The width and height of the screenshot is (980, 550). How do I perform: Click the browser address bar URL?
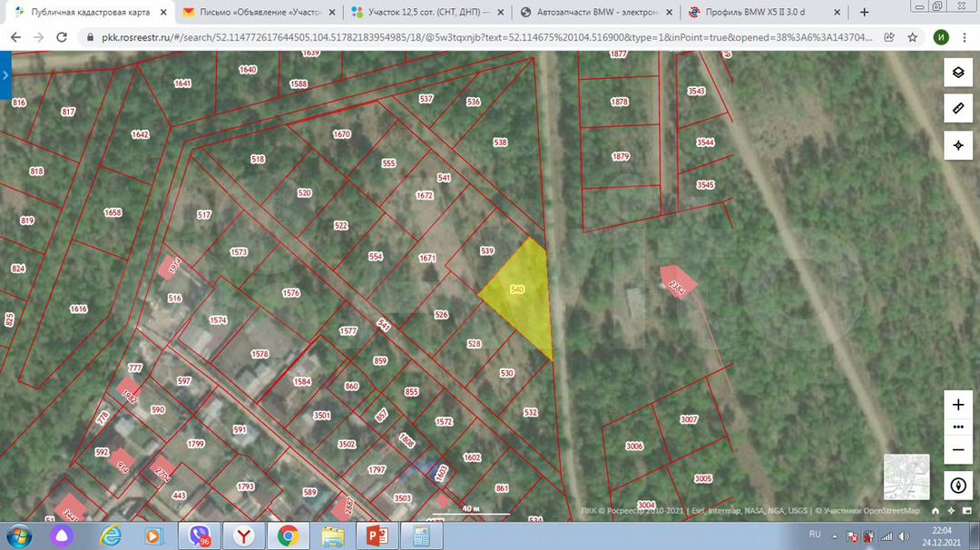(x=481, y=38)
